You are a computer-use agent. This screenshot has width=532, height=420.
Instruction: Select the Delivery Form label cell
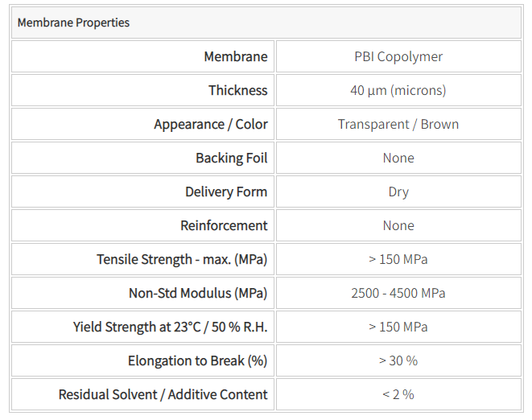[226, 191]
